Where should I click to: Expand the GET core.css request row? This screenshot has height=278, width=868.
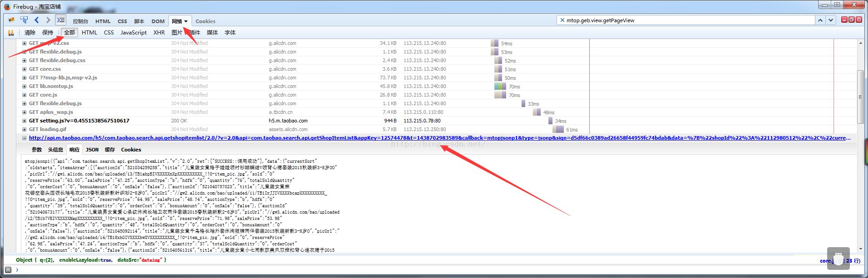point(24,69)
